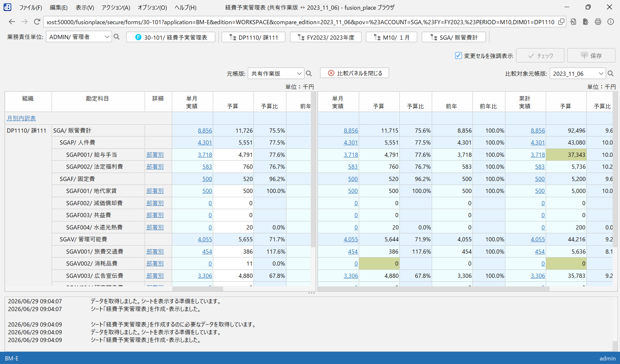Click the forward navigation arrow
Viewport: 620px width, 364px height.
click(25, 22)
